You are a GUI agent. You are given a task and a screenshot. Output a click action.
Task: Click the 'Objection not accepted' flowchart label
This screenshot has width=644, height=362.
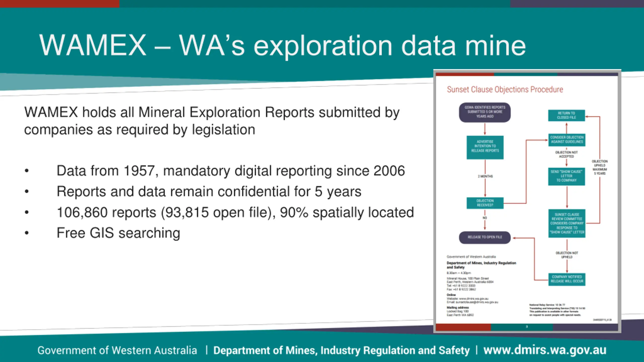[566, 154]
